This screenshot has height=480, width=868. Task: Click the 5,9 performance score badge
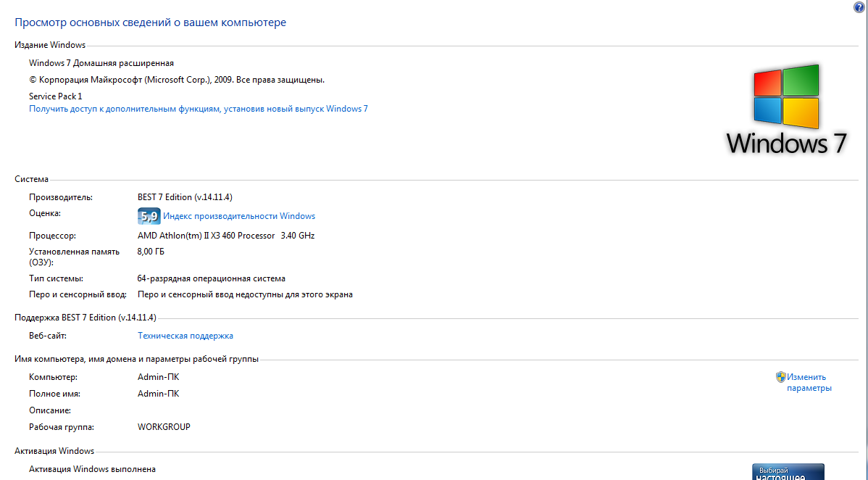pos(149,216)
